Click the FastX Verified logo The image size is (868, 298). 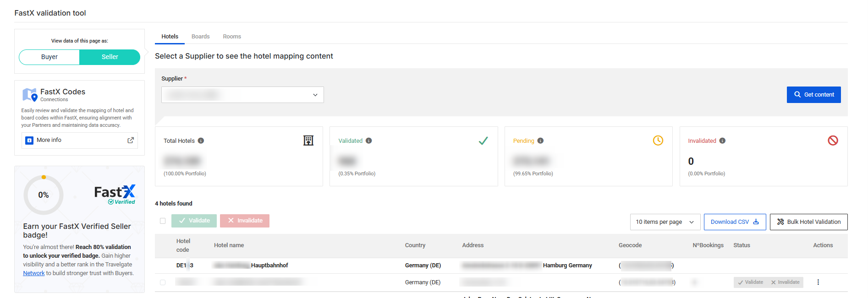coord(115,195)
